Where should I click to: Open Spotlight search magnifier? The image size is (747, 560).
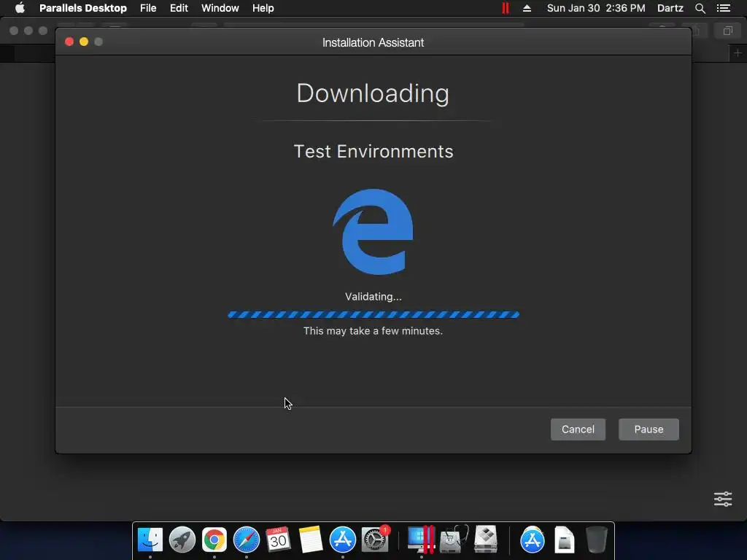700,8
